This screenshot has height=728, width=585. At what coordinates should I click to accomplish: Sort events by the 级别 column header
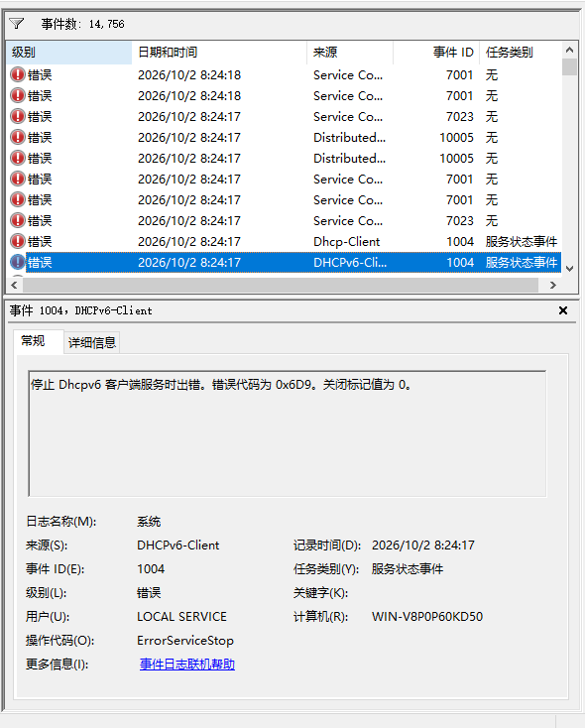click(69, 52)
